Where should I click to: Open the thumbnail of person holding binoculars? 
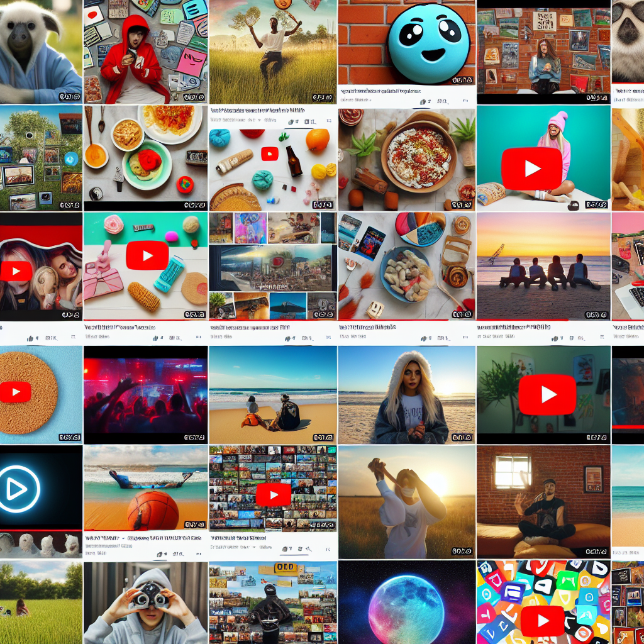click(145, 602)
